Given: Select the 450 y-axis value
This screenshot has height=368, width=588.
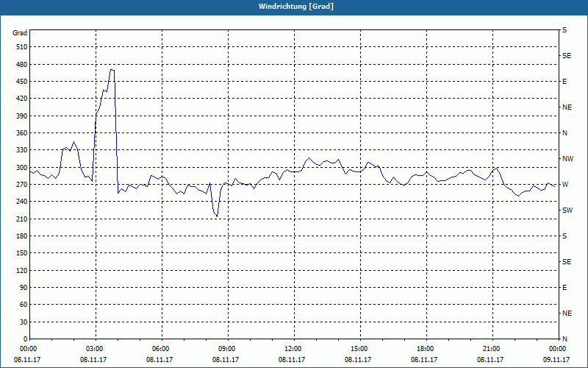Looking at the screenshot, I should (22, 82).
